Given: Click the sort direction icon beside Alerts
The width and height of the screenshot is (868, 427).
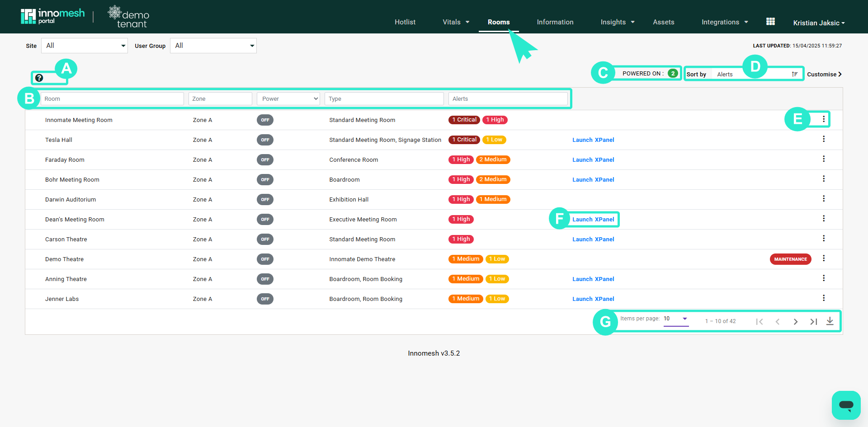Looking at the screenshot, I should point(795,74).
